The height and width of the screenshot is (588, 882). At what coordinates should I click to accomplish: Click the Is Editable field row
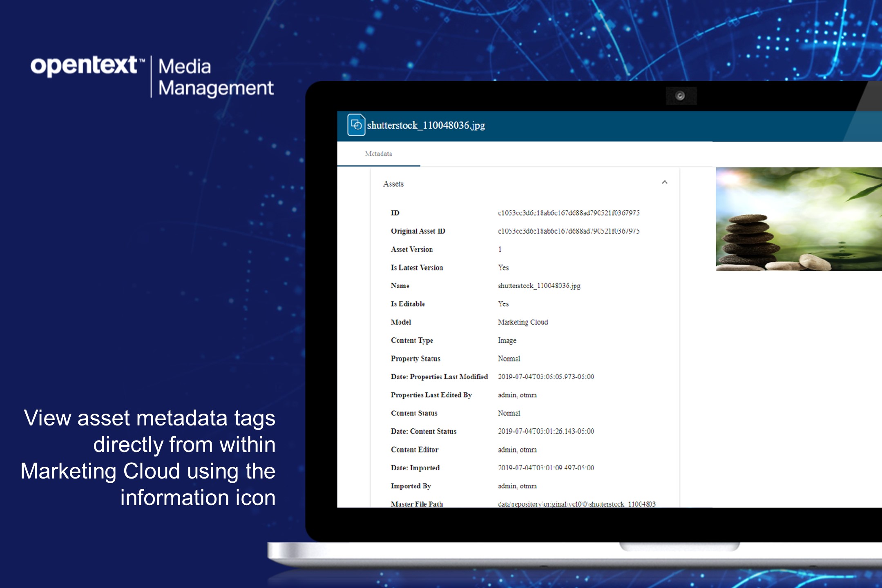449,304
